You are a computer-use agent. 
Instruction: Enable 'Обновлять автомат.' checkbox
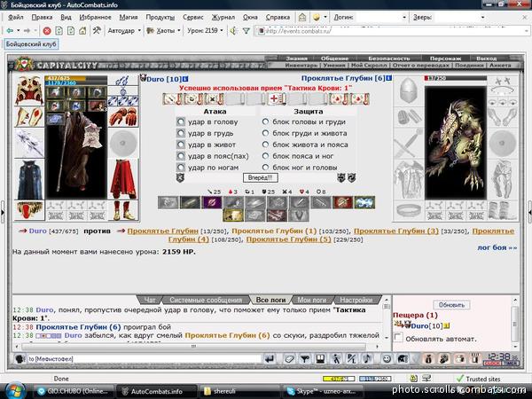pyautogui.click(x=399, y=338)
